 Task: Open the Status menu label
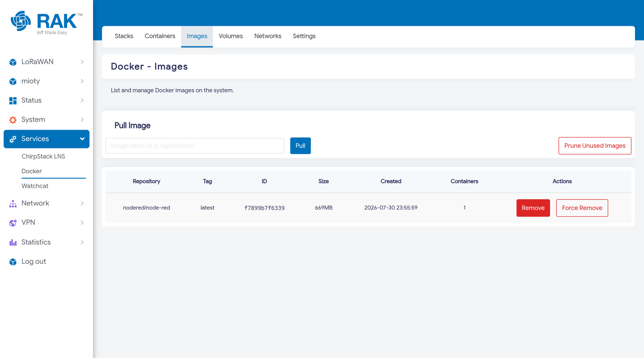click(x=32, y=100)
